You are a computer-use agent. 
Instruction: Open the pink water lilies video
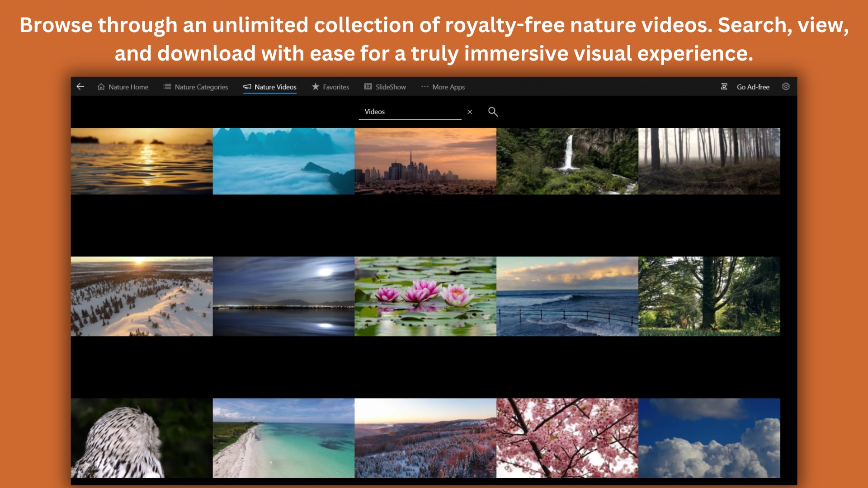[425, 296]
